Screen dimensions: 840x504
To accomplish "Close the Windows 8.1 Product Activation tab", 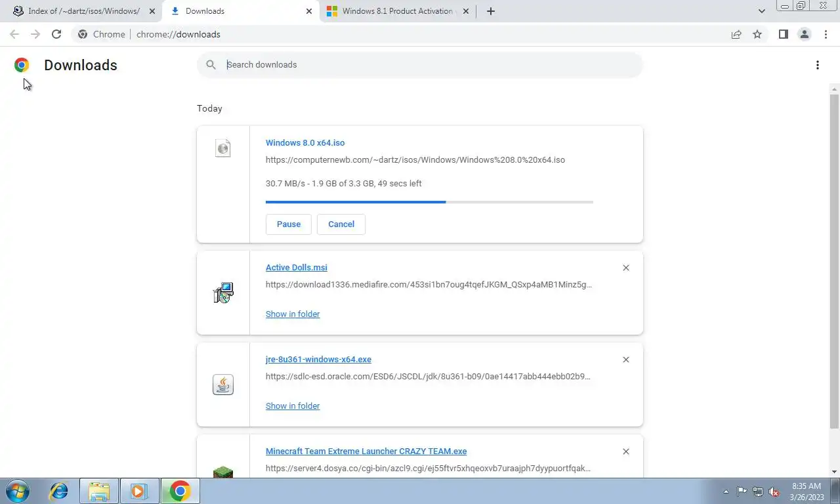I will click(x=467, y=11).
